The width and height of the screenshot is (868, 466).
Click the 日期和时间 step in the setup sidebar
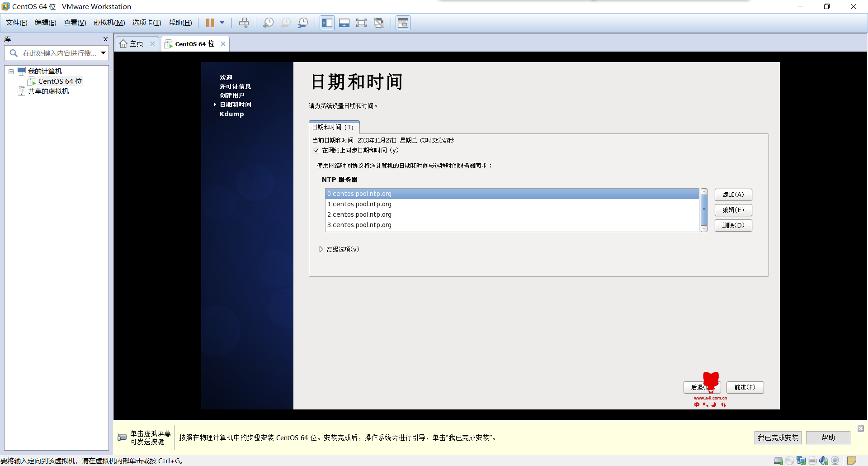[235, 105]
